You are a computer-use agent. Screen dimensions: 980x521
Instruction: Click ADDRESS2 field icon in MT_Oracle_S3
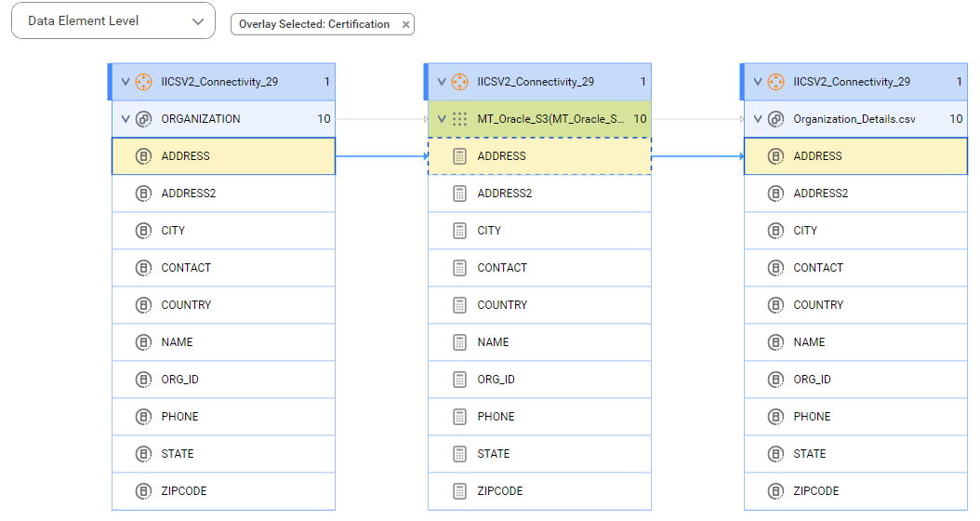point(460,194)
